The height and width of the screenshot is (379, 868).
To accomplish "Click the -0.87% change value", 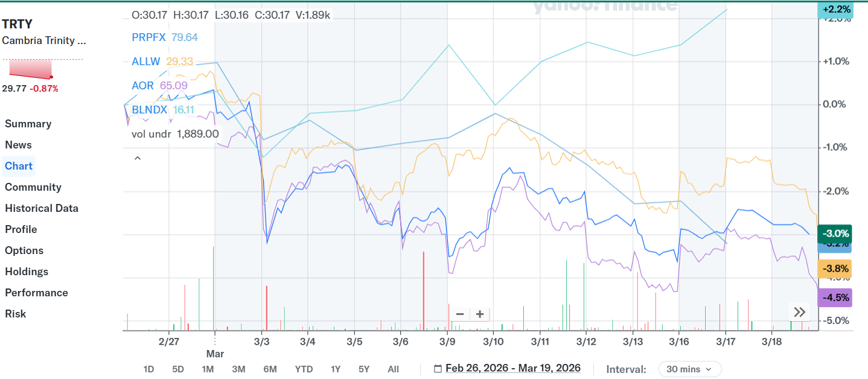I will (x=44, y=89).
